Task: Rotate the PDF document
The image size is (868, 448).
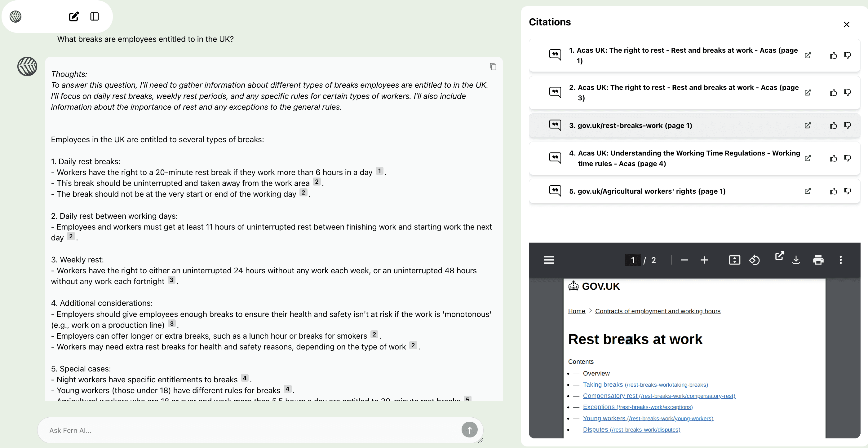Action: (755, 260)
